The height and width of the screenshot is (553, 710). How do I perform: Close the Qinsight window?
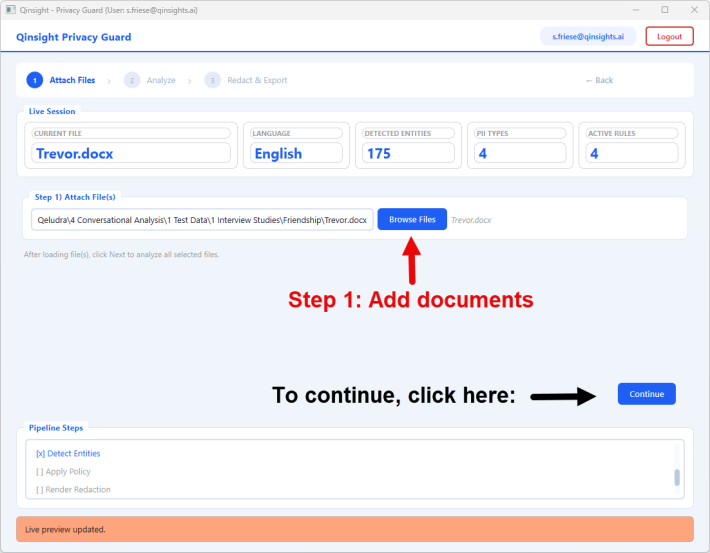pos(694,10)
